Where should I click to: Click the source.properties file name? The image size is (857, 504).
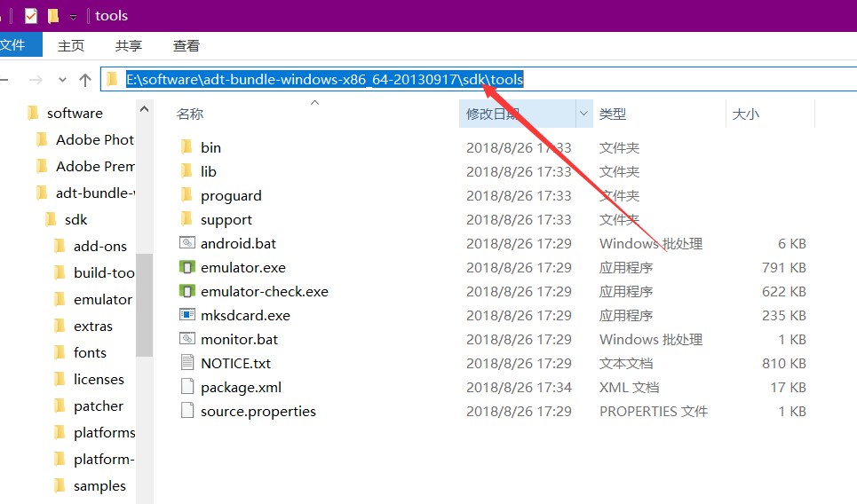(258, 412)
